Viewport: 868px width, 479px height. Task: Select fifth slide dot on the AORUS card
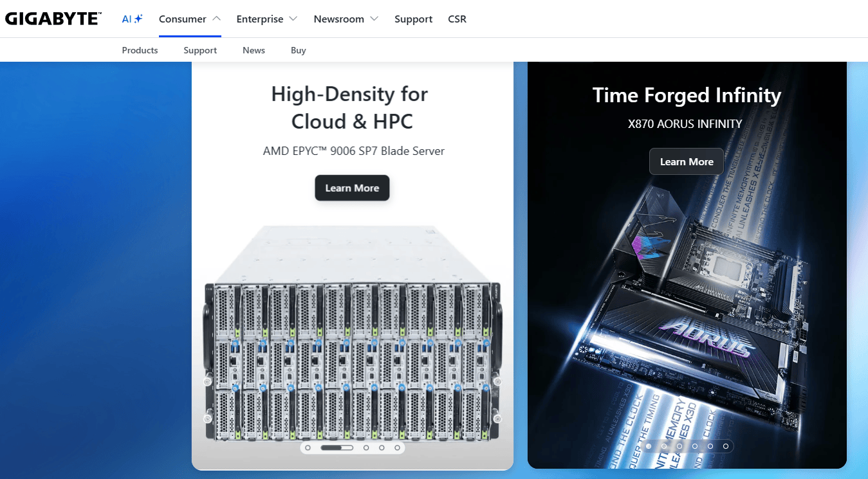point(710,446)
